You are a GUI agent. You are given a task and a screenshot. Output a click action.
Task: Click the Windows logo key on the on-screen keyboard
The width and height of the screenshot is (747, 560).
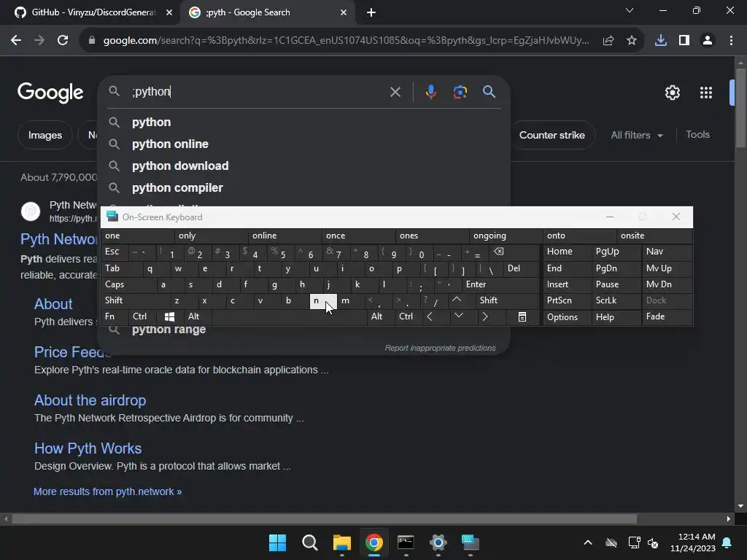point(169,316)
